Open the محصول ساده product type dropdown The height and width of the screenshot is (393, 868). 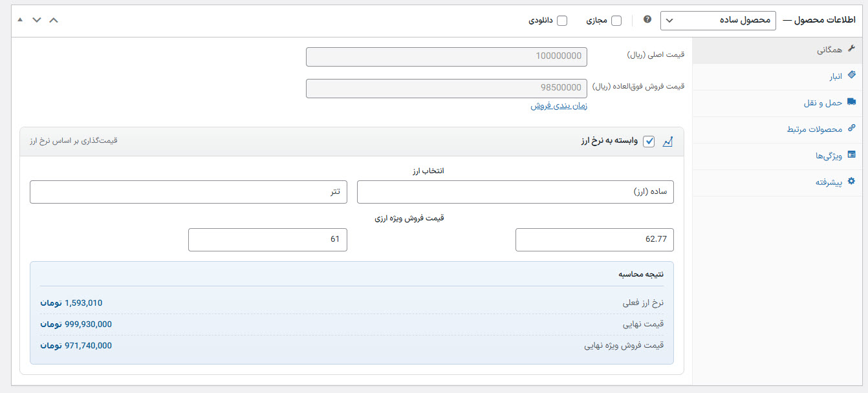coord(718,21)
